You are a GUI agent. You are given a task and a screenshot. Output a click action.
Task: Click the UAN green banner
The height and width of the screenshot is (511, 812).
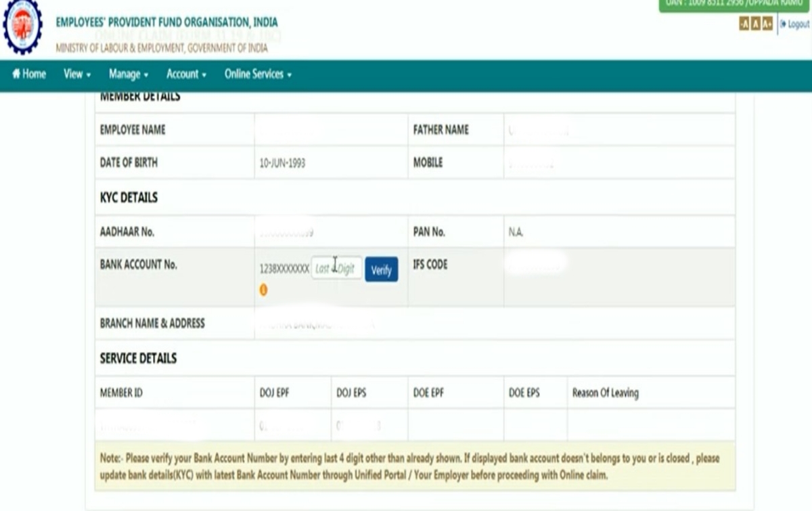coord(734,5)
